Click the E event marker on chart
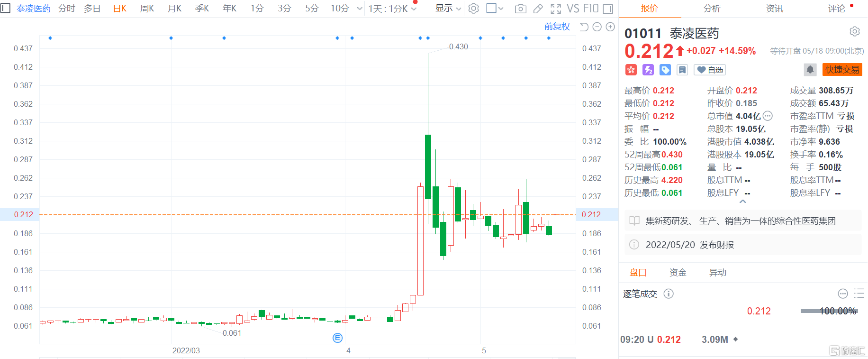Image resolution: width=868 pixels, height=359 pixels. pyautogui.click(x=337, y=338)
